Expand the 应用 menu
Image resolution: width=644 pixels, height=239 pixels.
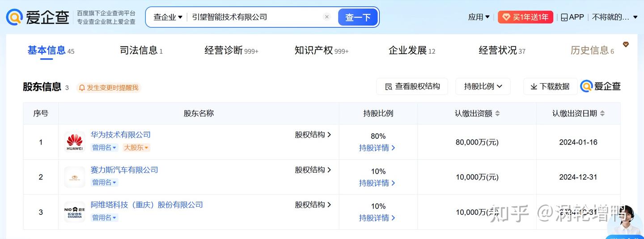479,17
